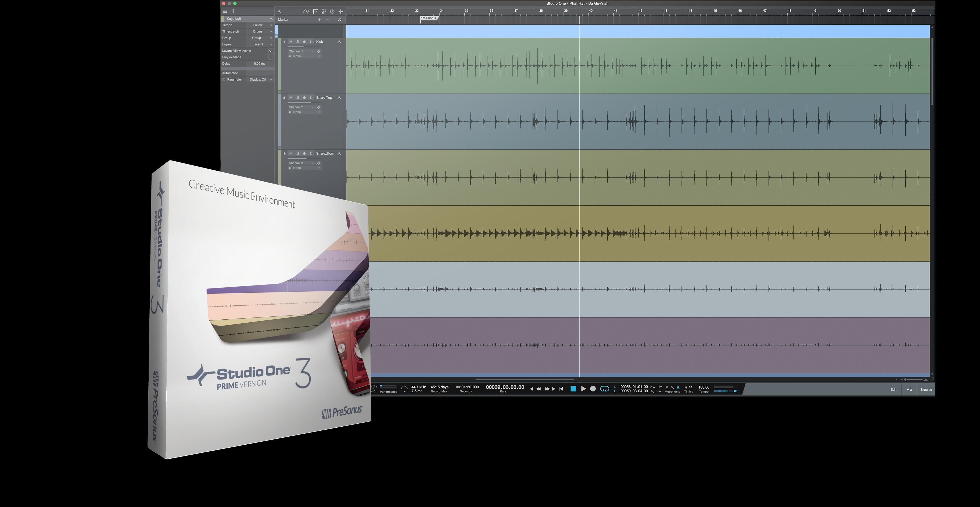Click the Channel 1 stereo mode circle icon

tap(319, 51)
